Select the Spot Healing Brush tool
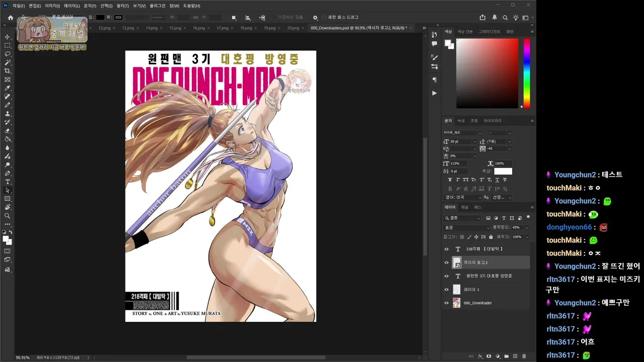644x362 pixels. coord(8,97)
